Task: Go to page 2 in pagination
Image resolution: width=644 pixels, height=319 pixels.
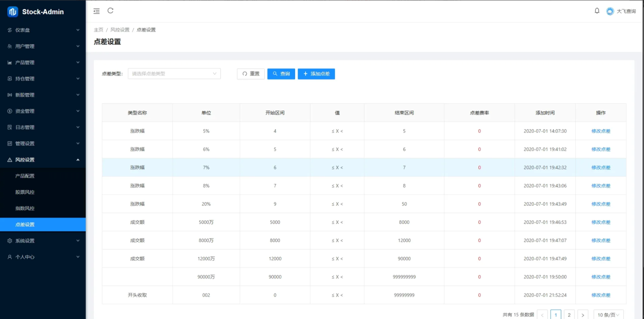Action: click(569, 315)
